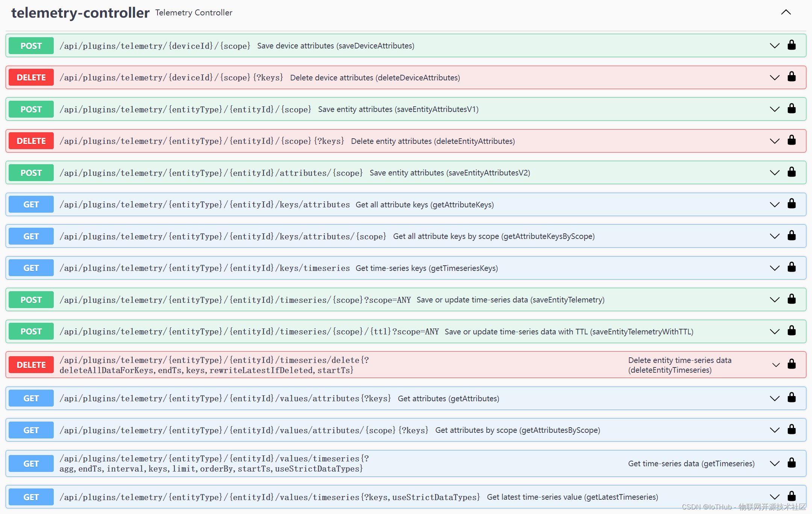Expand chevron on saveEntityAttributesV2 row
The image size is (812, 514).
pyautogui.click(x=774, y=172)
